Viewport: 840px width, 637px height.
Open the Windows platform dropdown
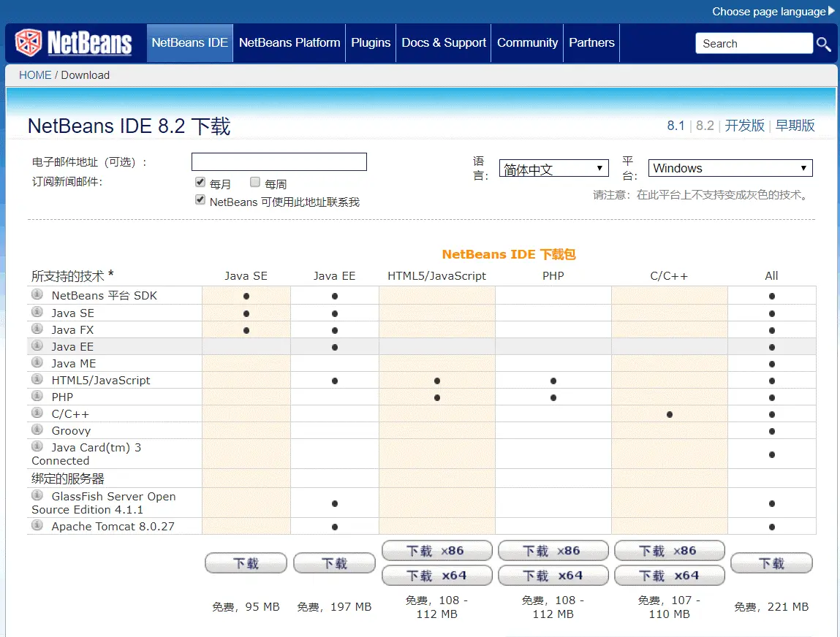(730, 168)
